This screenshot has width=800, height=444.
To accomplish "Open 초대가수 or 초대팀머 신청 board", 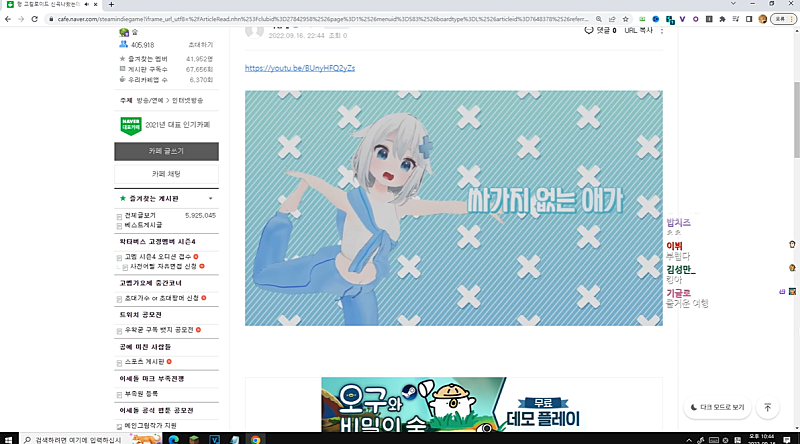I will coord(162,298).
